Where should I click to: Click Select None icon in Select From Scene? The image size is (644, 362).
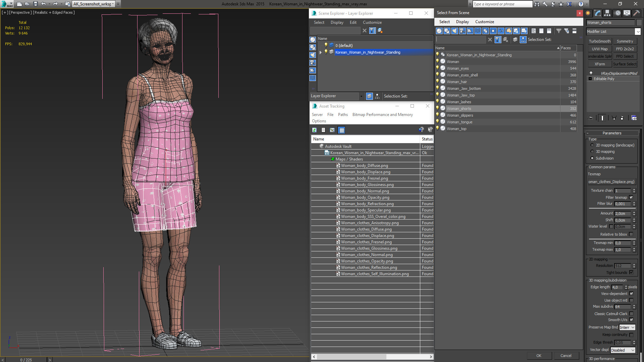pyautogui.click(x=541, y=31)
